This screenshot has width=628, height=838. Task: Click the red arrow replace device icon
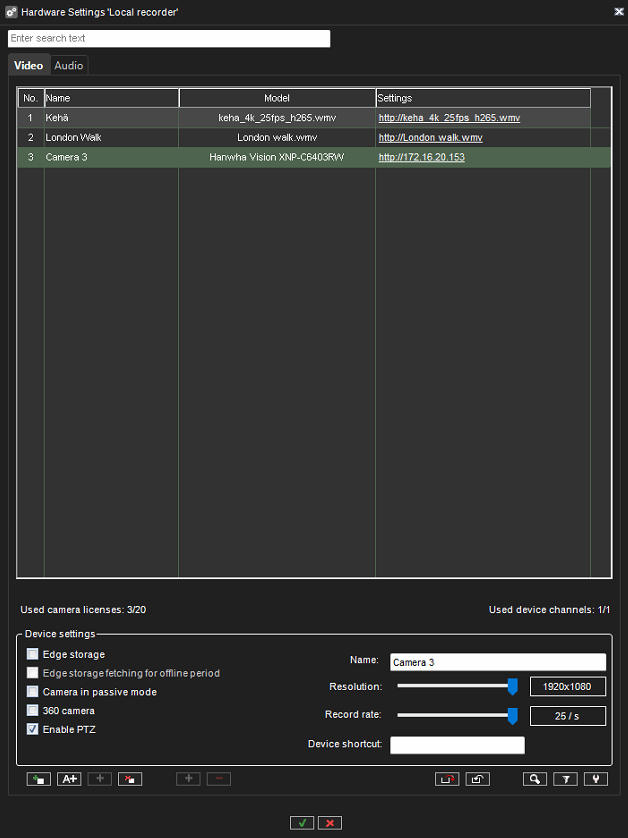pyautogui.click(x=447, y=779)
